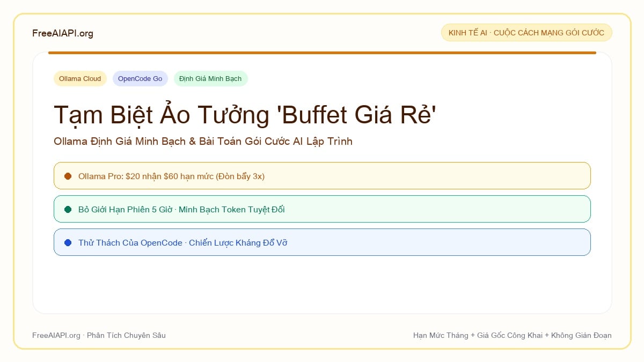The height and width of the screenshot is (362, 644).
Task: Select the Định Giá Minh Bạch tag
Action: coord(210,79)
